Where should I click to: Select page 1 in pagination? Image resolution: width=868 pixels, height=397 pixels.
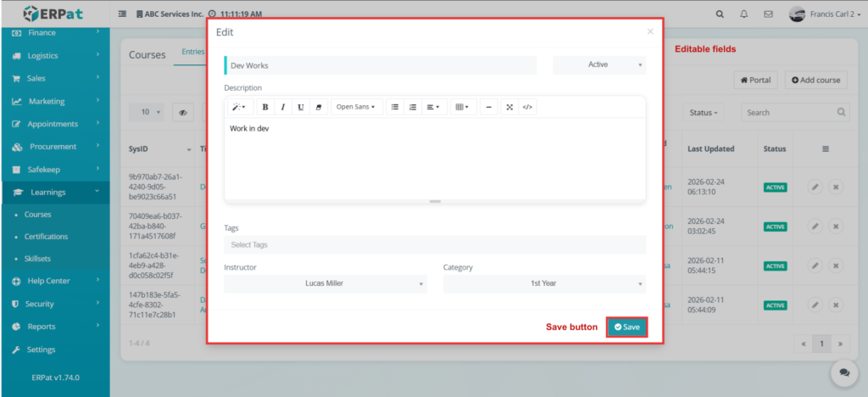[822, 344]
